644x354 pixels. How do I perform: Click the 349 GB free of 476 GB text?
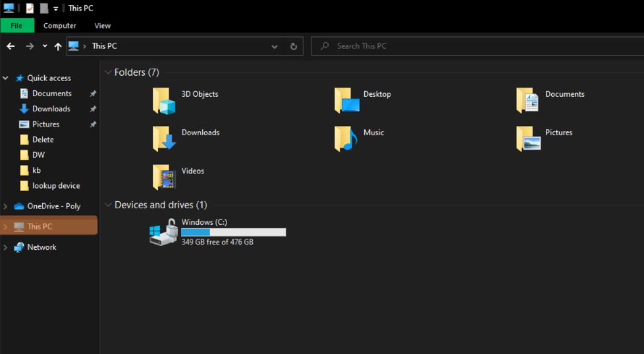[x=217, y=242]
